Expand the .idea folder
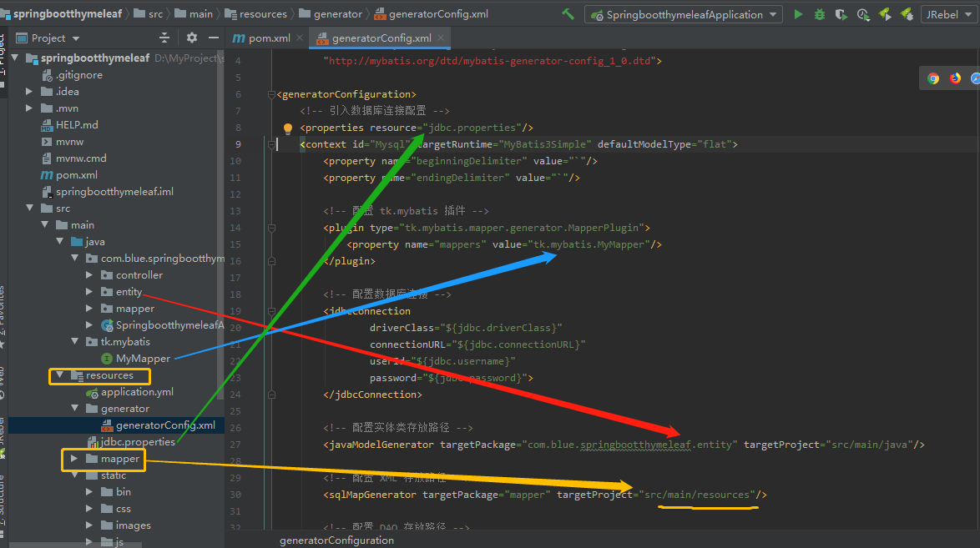The width and height of the screenshot is (980, 548). click(x=28, y=91)
